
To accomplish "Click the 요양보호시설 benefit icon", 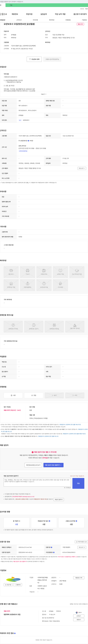I will pos(44,285).
